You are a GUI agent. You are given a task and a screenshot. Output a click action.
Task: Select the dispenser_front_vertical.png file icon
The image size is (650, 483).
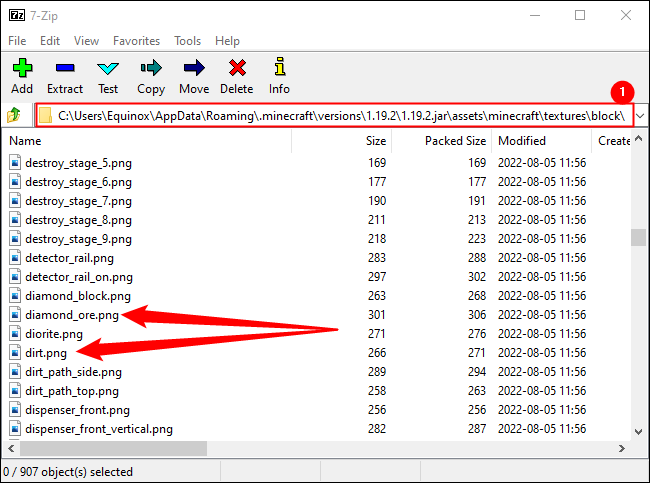(15, 429)
